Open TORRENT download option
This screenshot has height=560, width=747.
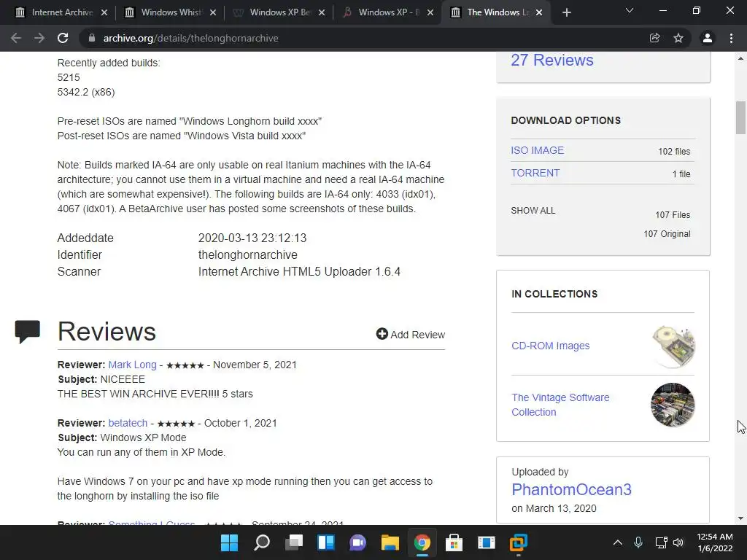pos(535,173)
